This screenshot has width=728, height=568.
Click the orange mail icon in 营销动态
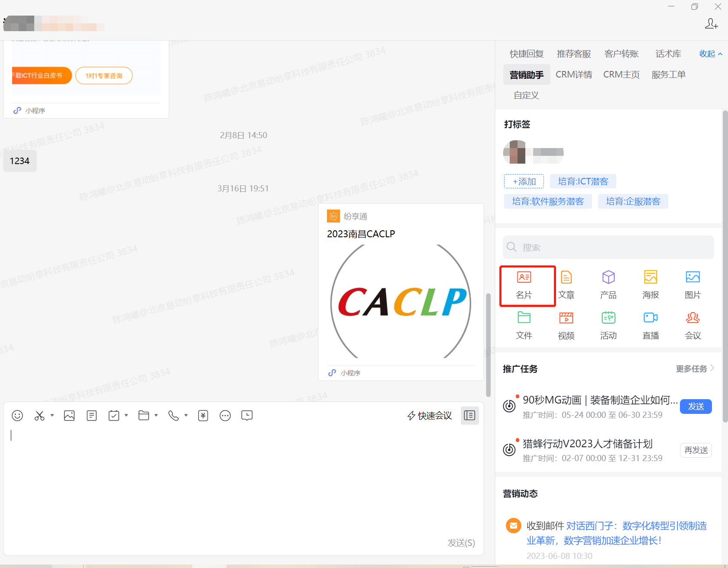tap(514, 526)
